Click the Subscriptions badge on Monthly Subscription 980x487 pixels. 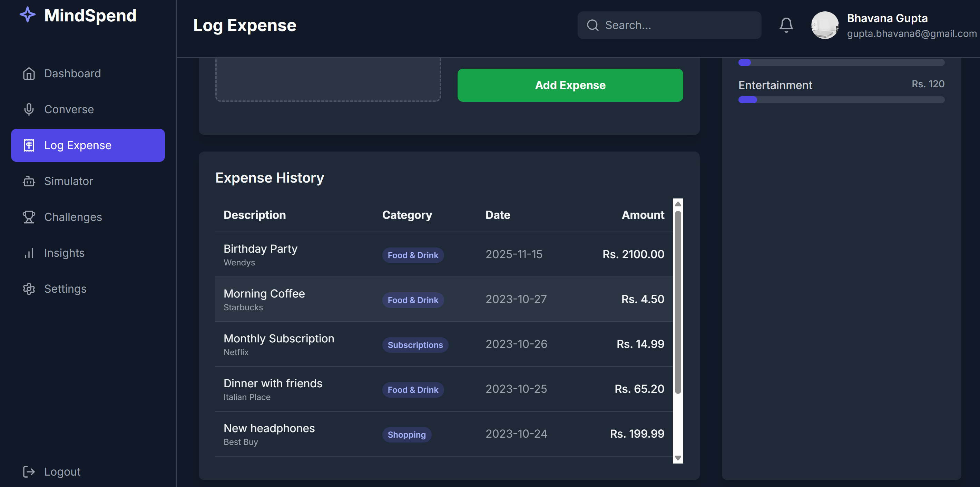(415, 345)
